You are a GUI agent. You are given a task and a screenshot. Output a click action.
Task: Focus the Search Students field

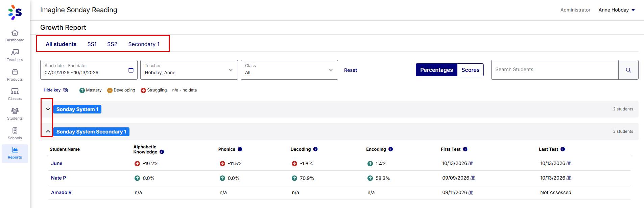555,70
